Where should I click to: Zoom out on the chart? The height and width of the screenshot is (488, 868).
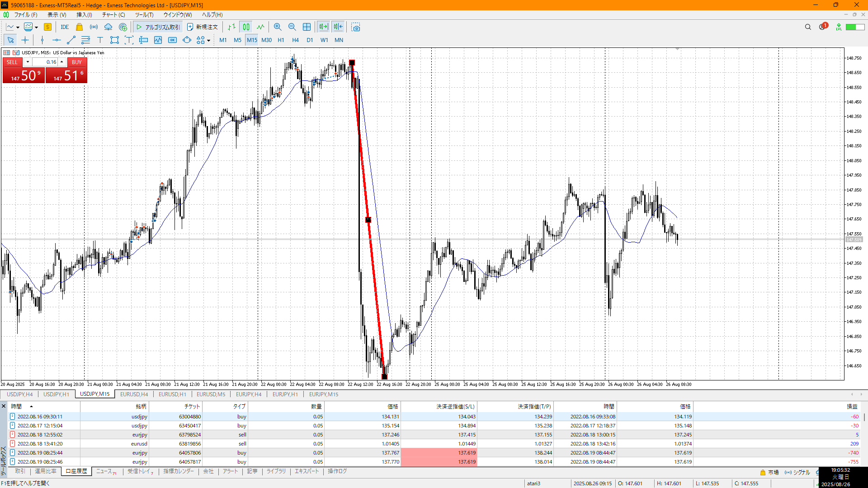[292, 27]
